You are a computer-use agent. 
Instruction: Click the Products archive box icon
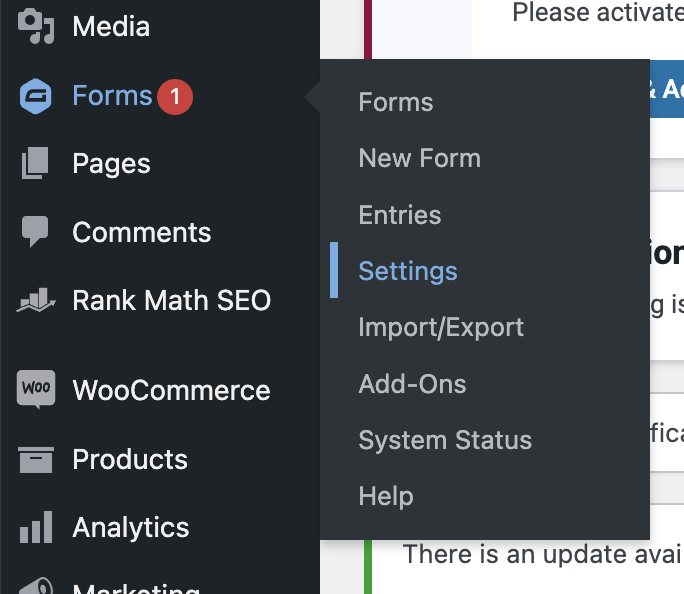pos(36,460)
